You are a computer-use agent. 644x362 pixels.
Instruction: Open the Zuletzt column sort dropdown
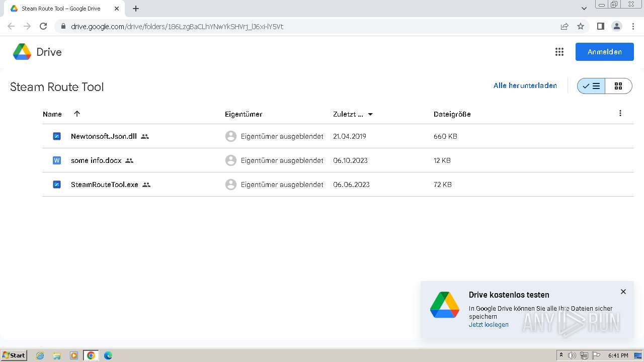point(370,114)
